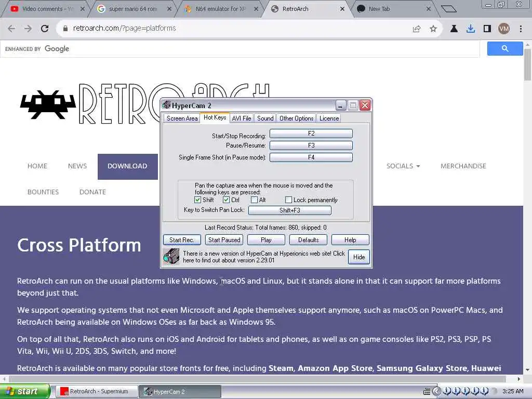The image size is (532, 399).
Task: Change the Shift+F3 pan lock key
Action: 290,210
